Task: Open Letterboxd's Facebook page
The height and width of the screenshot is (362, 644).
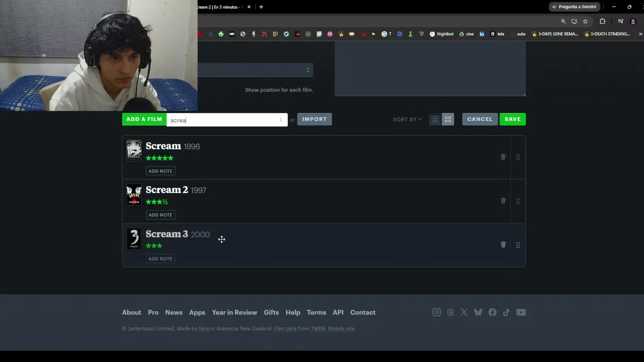Action: pyautogui.click(x=492, y=312)
